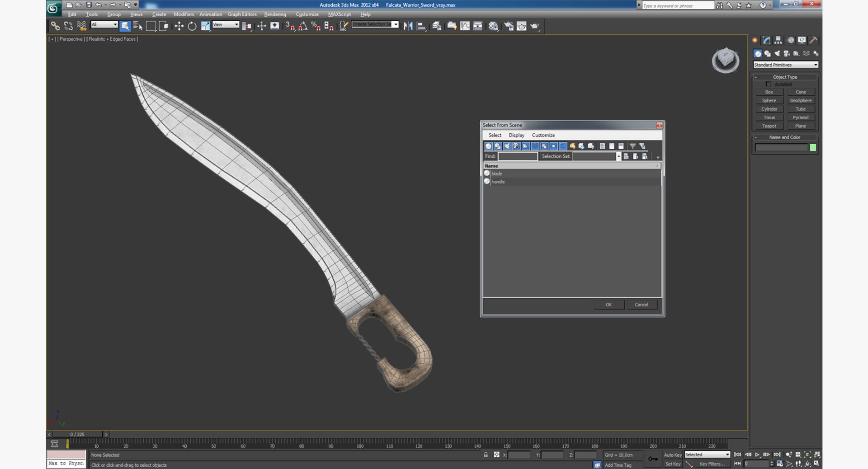
Task: Select the blade object in the list
Action: coord(572,174)
